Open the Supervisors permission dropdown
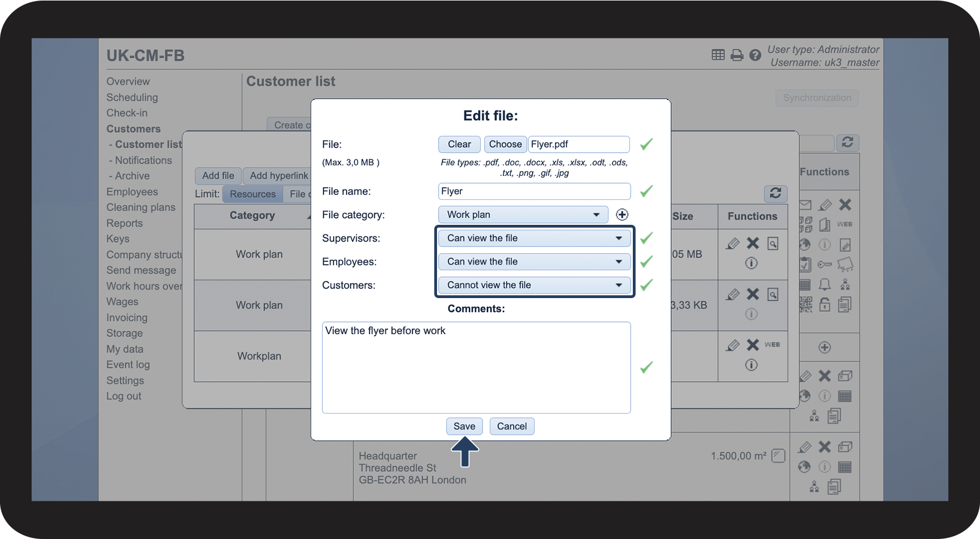This screenshot has height=539, width=980. [534, 238]
